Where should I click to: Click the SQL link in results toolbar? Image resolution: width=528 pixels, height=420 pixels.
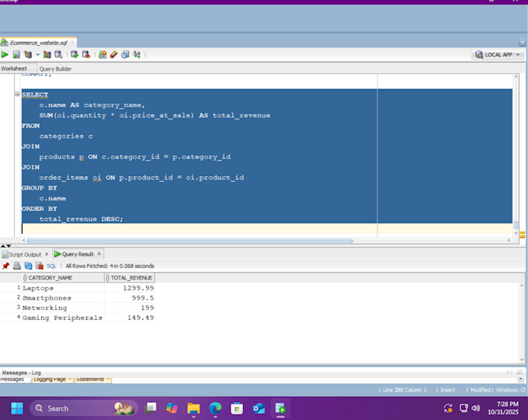tap(51, 266)
